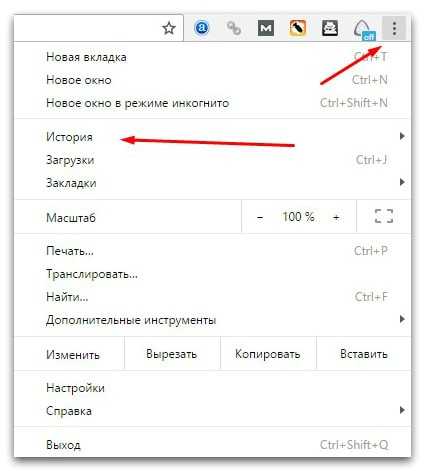Image resolution: width=425 pixels, height=471 pixels.
Task: Decrease zoom with minus button
Action: pos(260,217)
